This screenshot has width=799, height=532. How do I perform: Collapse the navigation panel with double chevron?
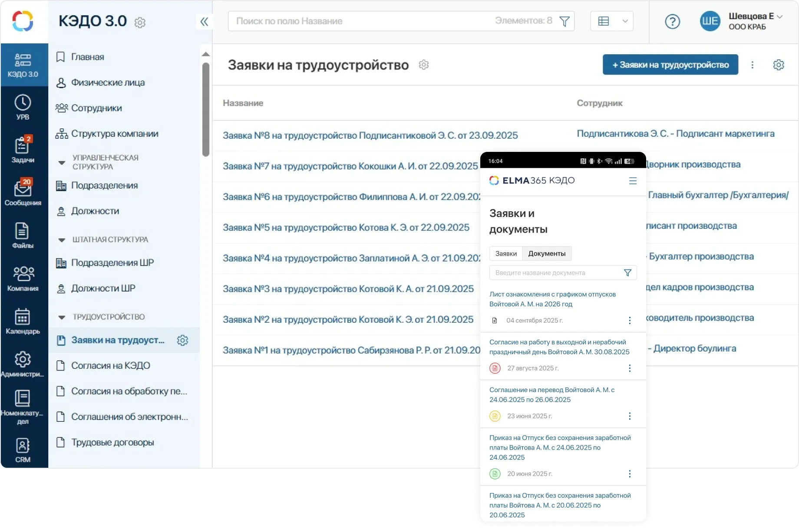coord(204,22)
